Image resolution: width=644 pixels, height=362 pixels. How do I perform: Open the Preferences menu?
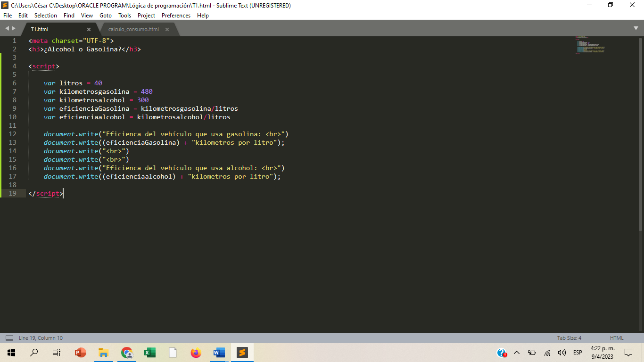coord(176,16)
